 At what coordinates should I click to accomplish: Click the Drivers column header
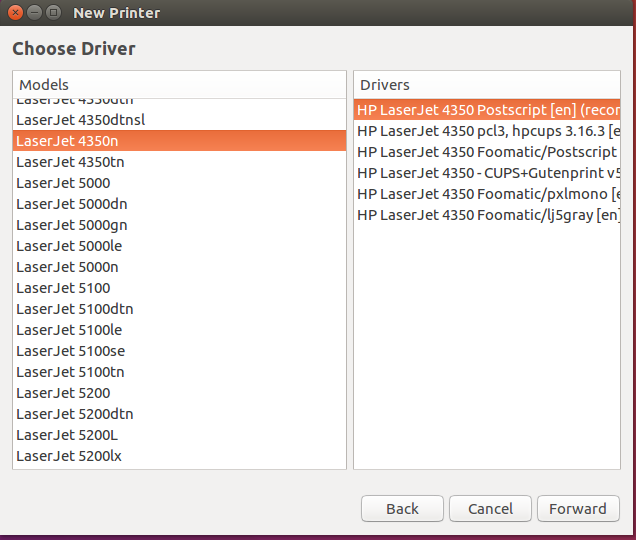487,85
